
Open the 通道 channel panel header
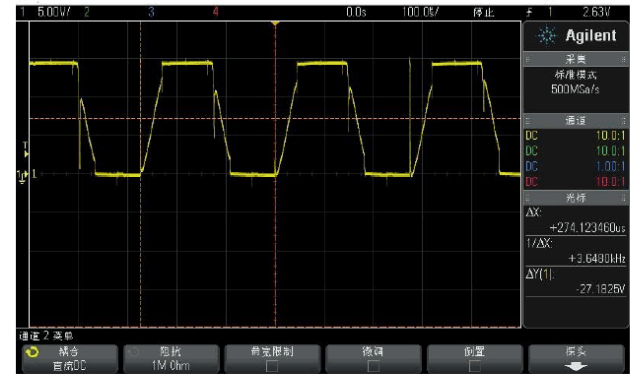click(575, 120)
